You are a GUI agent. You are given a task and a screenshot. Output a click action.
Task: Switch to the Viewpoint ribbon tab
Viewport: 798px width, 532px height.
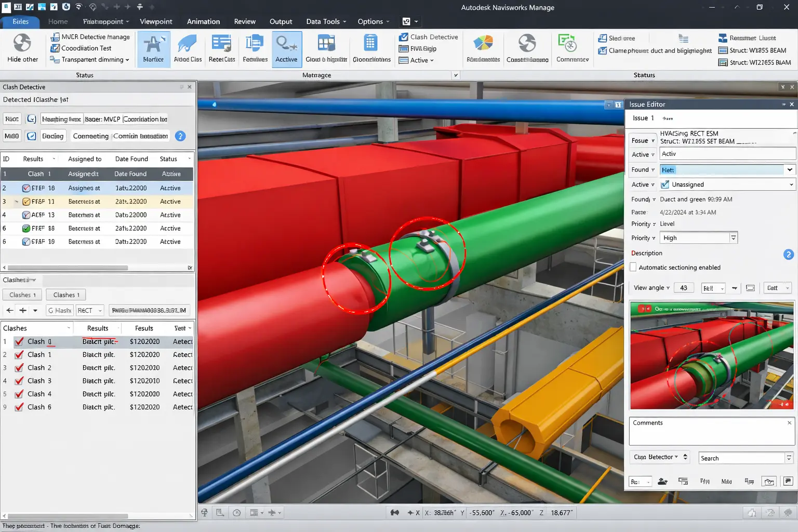156,21
